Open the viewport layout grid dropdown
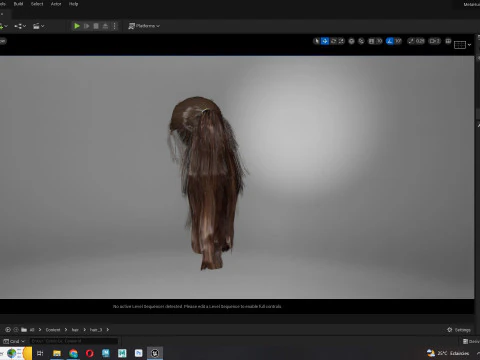 (x=463, y=45)
